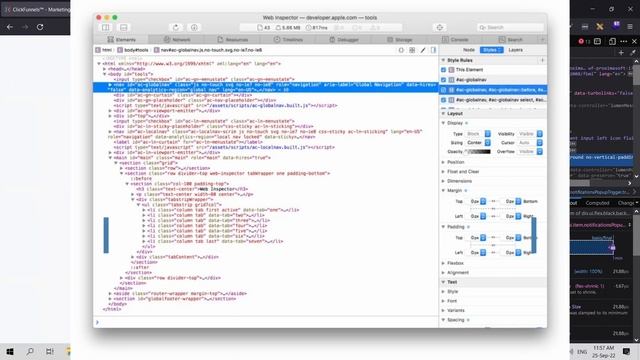Toggle the first #ac-globalnav rule checkbox

tap(444, 80)
